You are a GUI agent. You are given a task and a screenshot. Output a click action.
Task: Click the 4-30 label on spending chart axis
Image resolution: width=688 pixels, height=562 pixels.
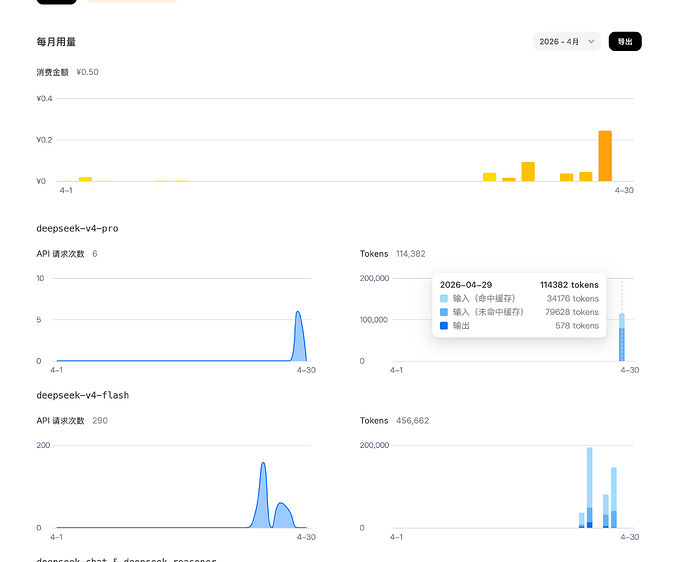coord(624,190)
